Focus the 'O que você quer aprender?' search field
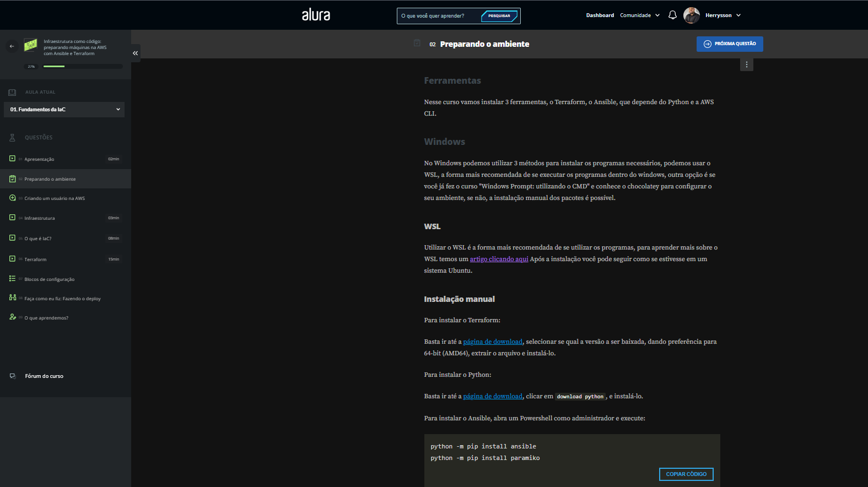868x487 pixels. (439, 16)
